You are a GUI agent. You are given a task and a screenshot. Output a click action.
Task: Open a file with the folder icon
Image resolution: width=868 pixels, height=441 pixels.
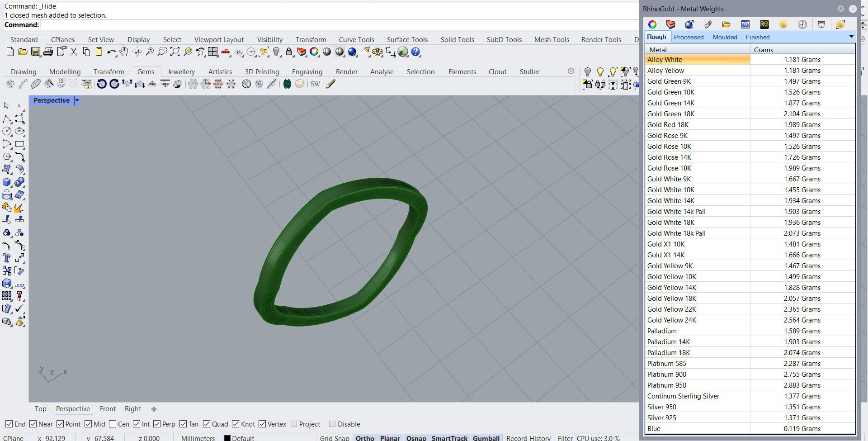click(23, 52)
